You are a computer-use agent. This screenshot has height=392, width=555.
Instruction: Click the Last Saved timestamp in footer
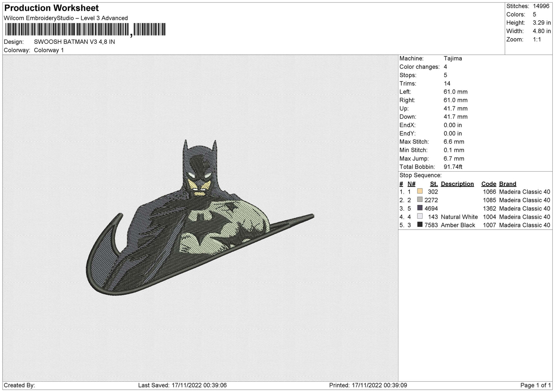[182, 385]
